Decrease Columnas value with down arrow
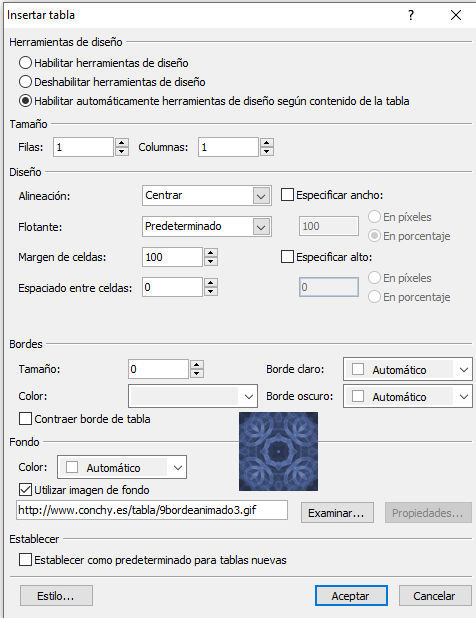Image resolution: width=476 pixels, height=618 pixels. pyautogui.click(x=267, y=151)
